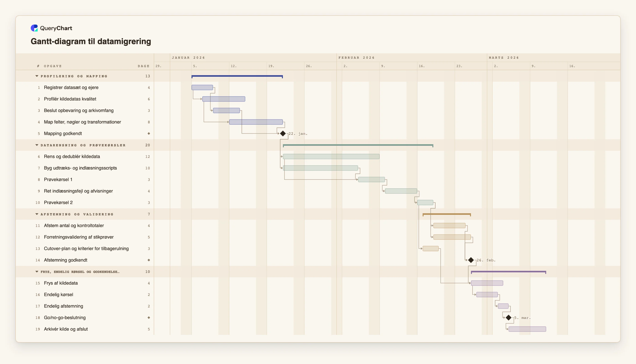Click the Marts 2026 month header
Image resolution: width=636 pixels, height=364 pixels.
coord(504,58)
